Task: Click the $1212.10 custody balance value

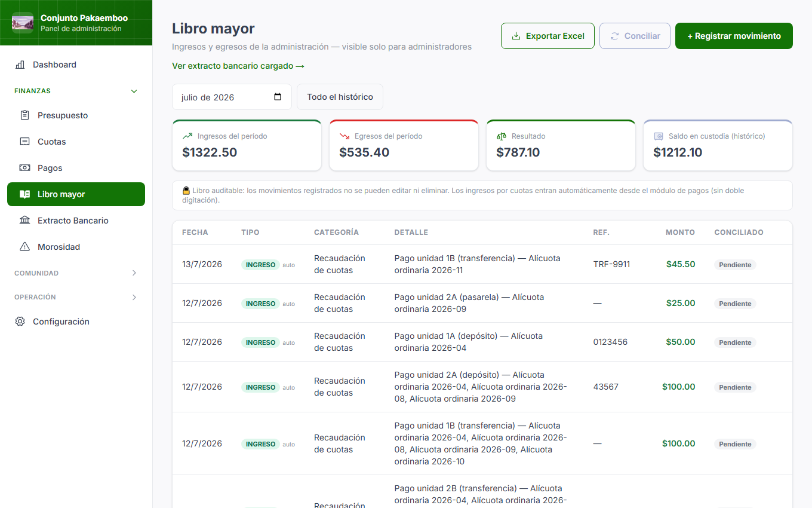Action: [678, 152]
